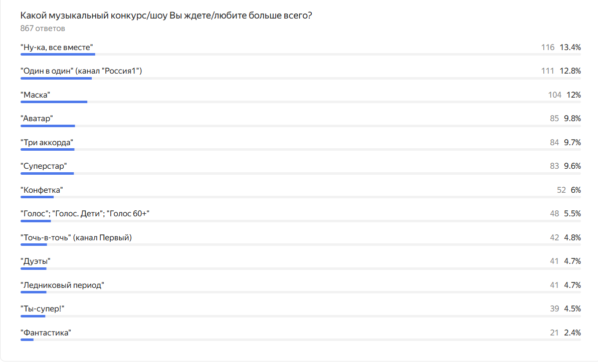Click the poll question title text
This screenshot has height=364, width=598.
pos(166,16)
